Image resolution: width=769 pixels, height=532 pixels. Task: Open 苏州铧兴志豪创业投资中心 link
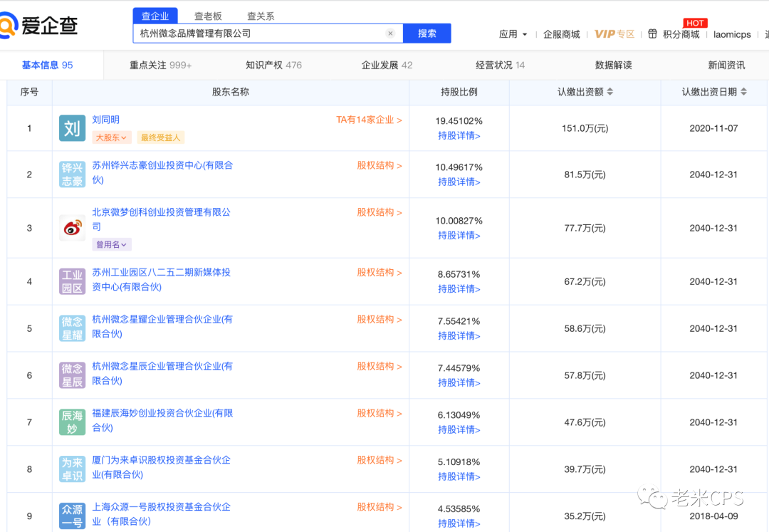coord(162,172)
